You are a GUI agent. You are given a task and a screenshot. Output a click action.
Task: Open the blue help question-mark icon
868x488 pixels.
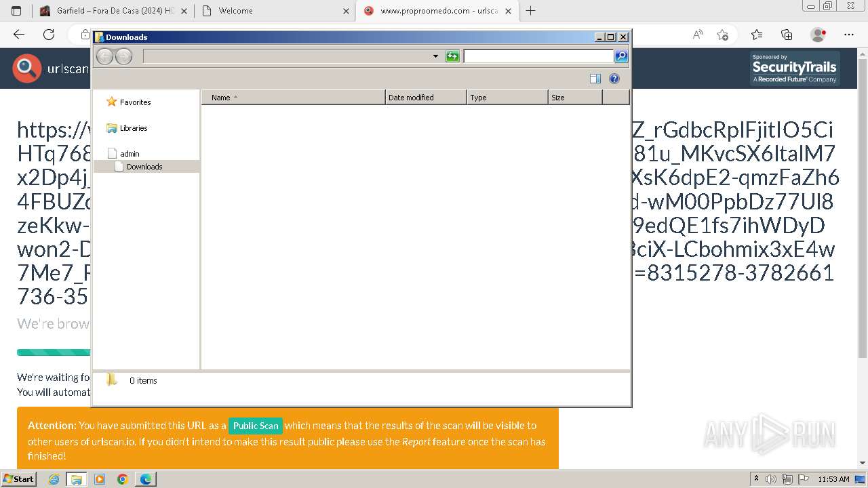tap(614, 79)
